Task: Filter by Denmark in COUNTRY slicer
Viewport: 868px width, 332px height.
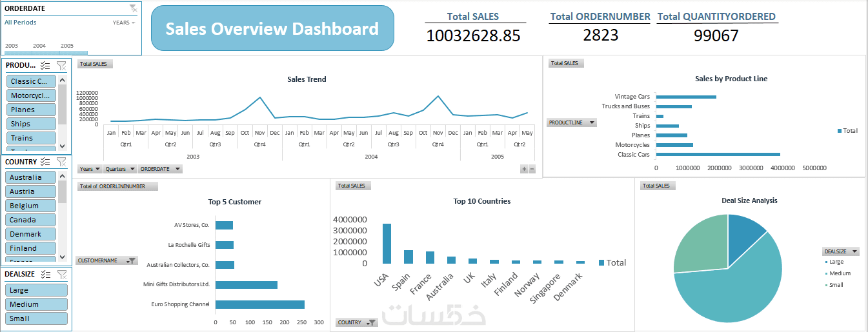Action: click(32, 234)
